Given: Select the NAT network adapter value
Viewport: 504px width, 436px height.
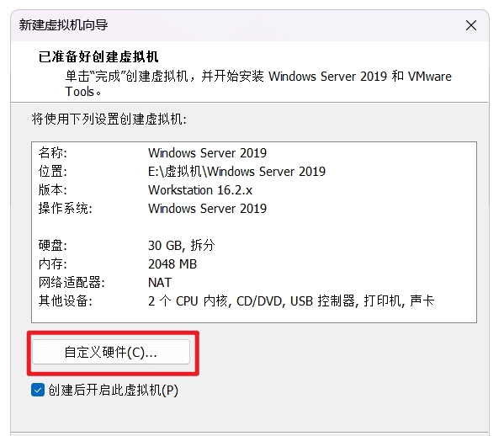Looking at the screenshot, I should point(160,283).
